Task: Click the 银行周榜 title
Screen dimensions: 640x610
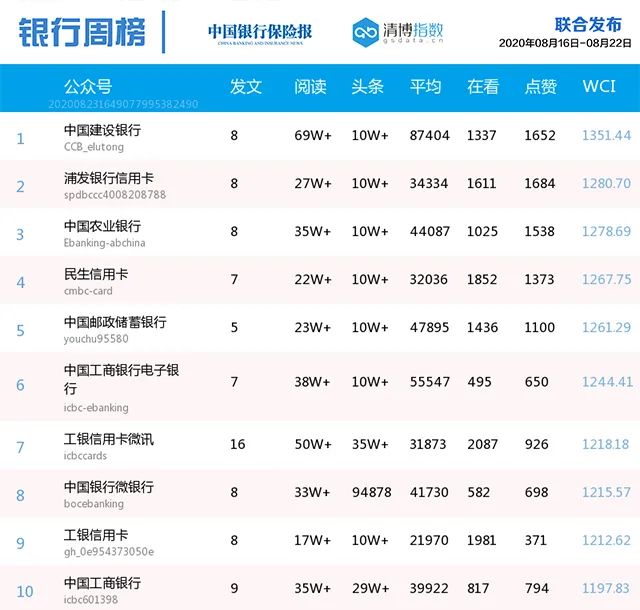Action: pyautogui.click(x=82, y=32)
